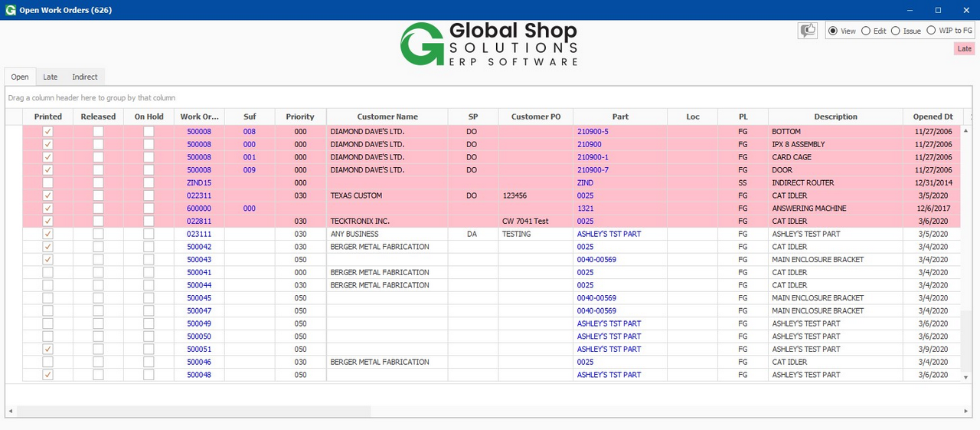
Task: Click the Global Shop app icon in title bar
Action: (10, 10)
